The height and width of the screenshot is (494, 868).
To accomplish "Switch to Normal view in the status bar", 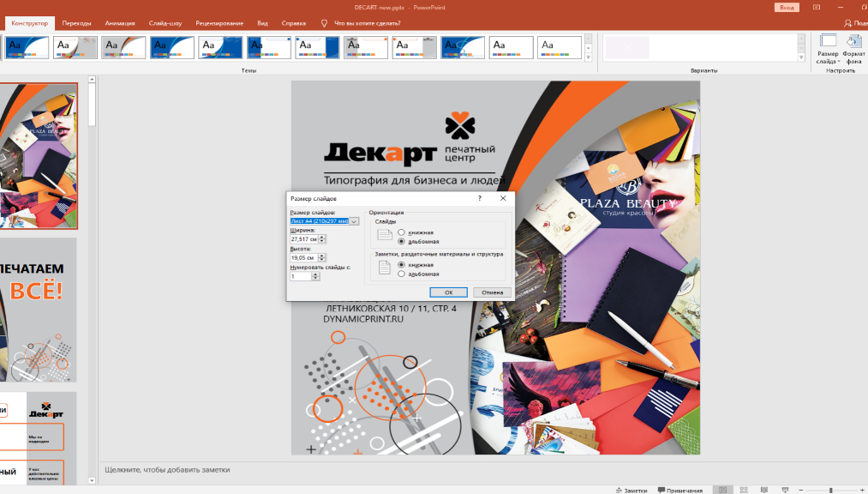I will point(724,490).
